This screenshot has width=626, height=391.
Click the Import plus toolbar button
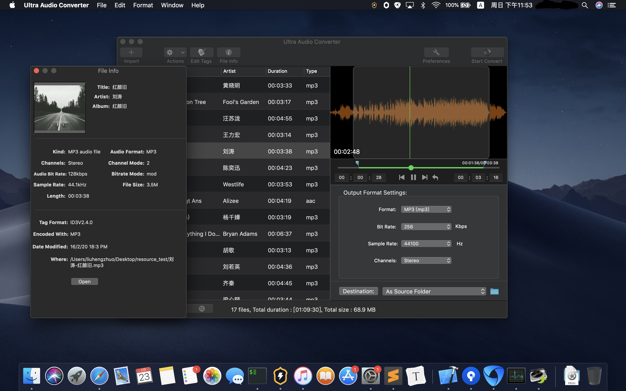tap(131, 52)
